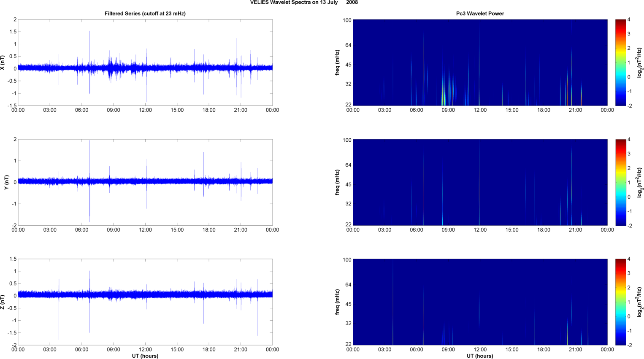Viewport: 644px width, 359px height.
Task: Click the '64' frequency tick on top spectrum
Action: [x=348, y=45]
